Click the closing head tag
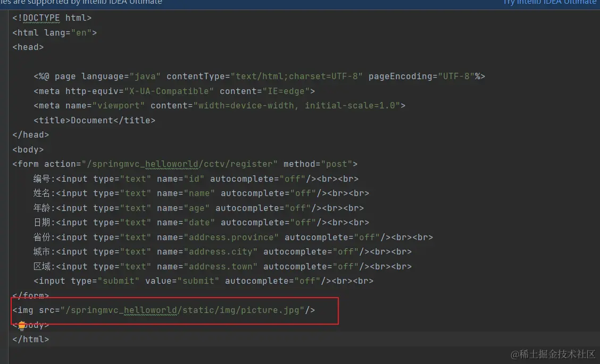The image size is (600, 364). point(31,135)
